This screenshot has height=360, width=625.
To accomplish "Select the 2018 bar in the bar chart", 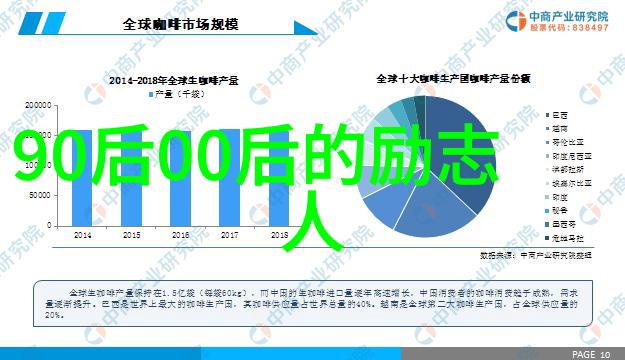I will coord(279,178).
